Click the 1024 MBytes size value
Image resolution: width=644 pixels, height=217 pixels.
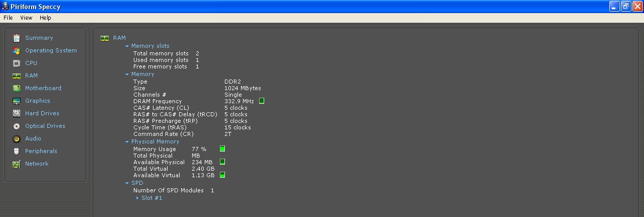click(x=243, y=88)
